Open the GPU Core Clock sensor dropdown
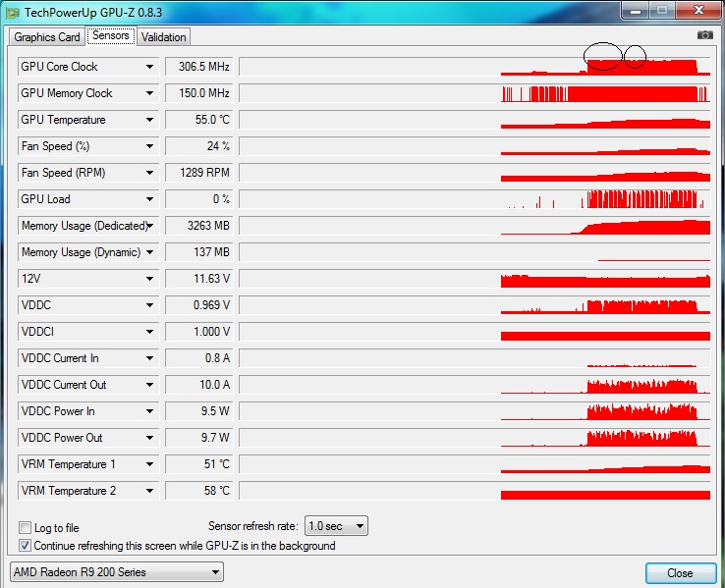Viewport: 725px width, 588px height. pyautogui.click(x=149, y=67)
